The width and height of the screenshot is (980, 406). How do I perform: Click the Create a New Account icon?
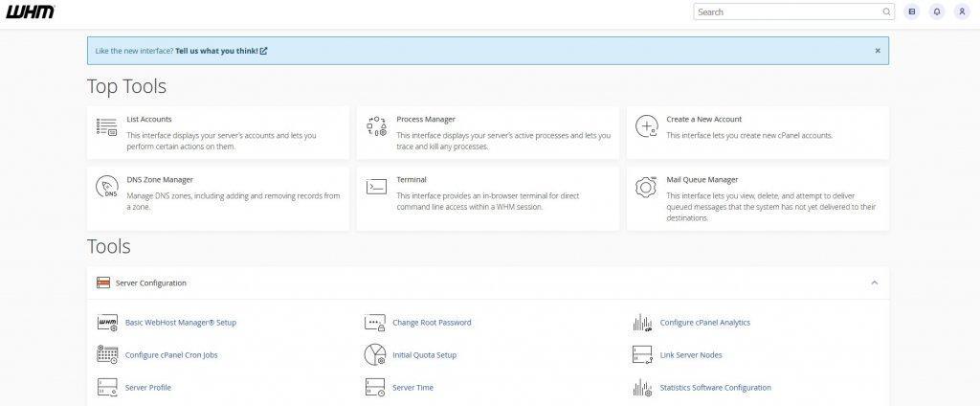coord(646,127)
